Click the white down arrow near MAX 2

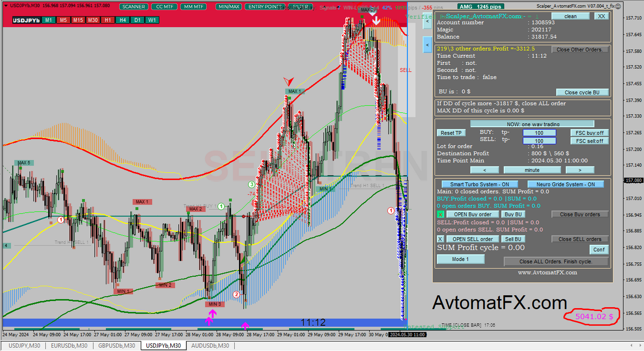click(376, 19)
